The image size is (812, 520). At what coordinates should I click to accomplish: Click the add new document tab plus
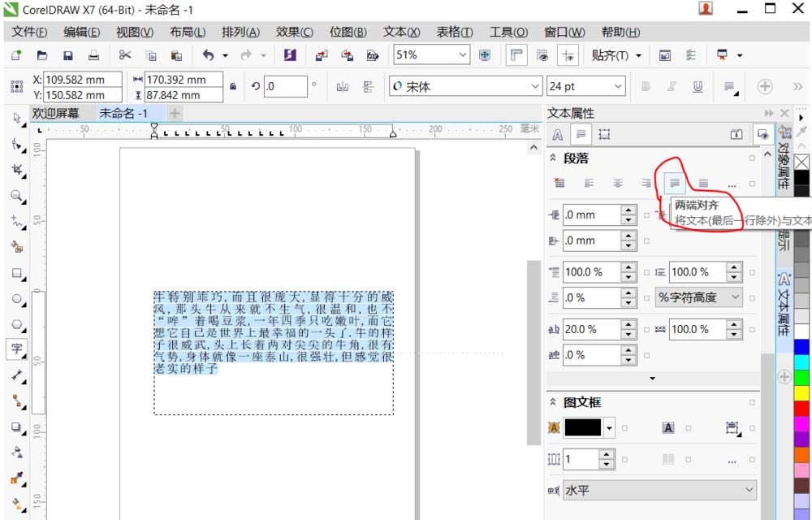(x=175, y=114)
